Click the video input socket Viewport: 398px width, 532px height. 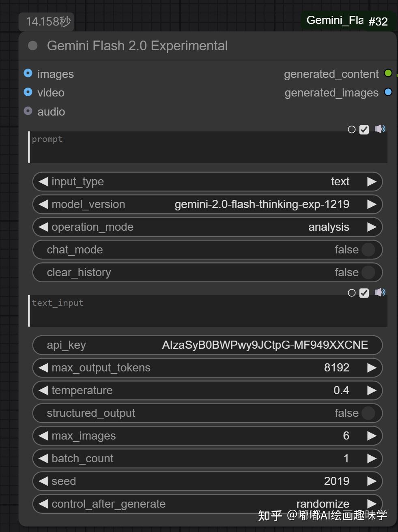(28, 92)
